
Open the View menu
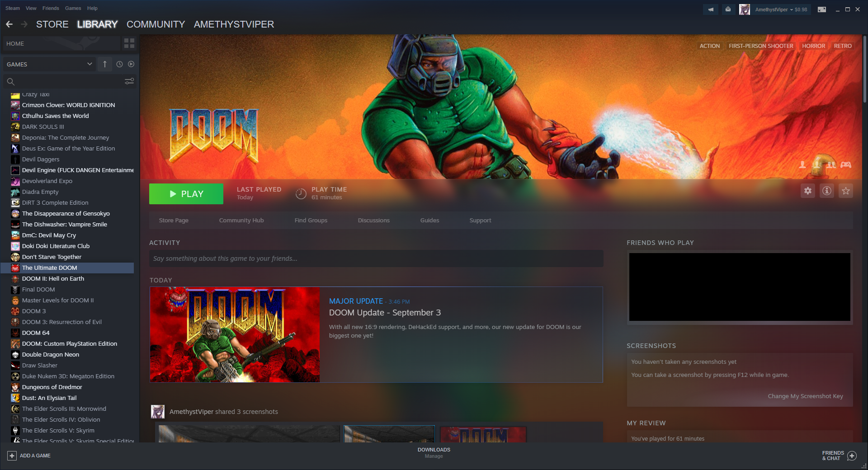pyautogui.click(x=31, y=8)
